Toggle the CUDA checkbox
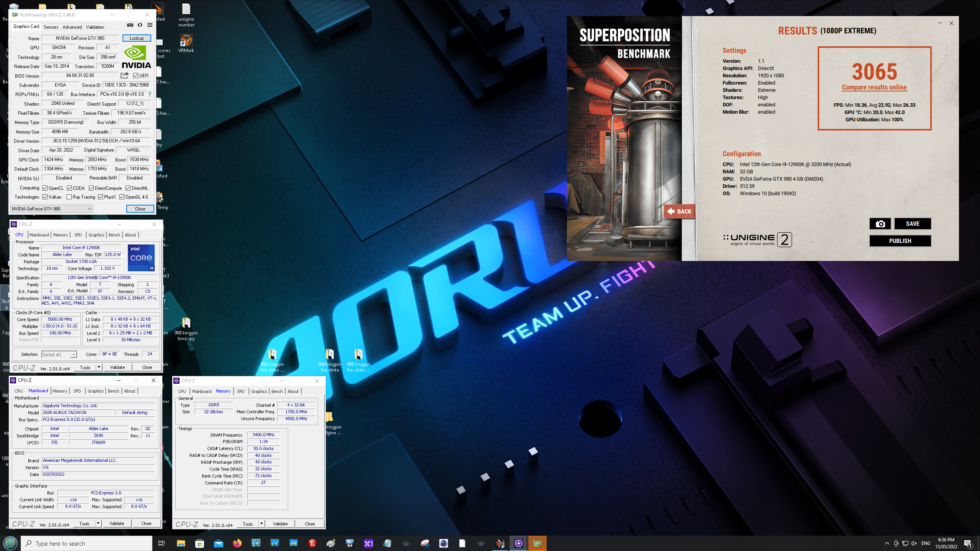The image size is (980, 551). 70,188
